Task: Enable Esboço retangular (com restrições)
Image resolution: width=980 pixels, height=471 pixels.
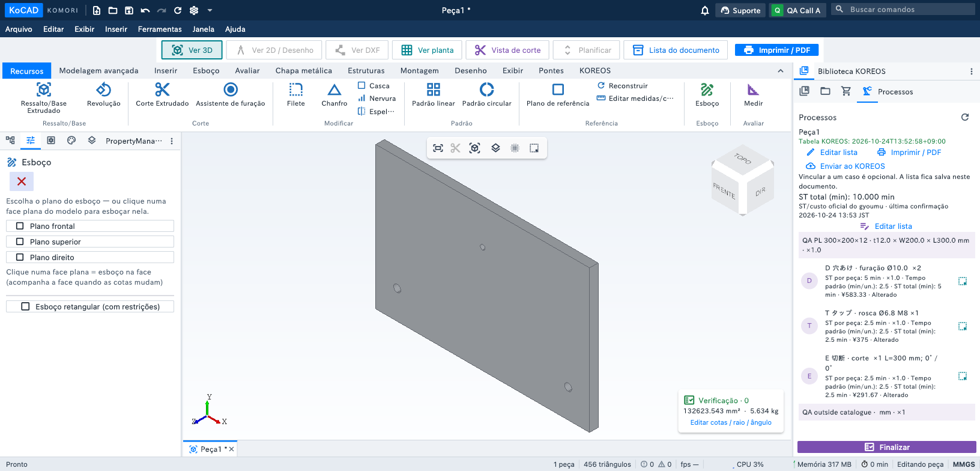Action: 90,306
